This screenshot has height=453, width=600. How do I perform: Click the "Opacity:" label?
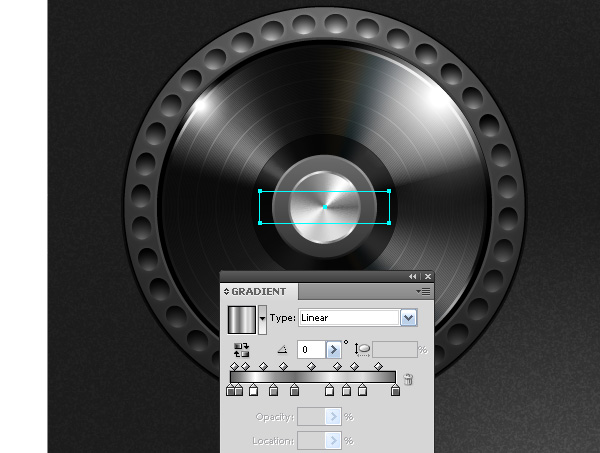point(275,417)
